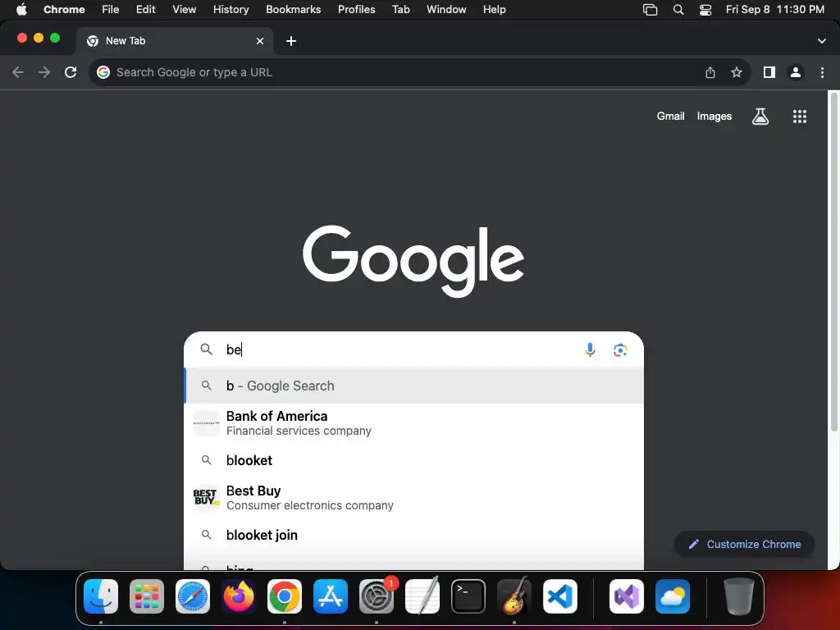Close the New Tab tab

(260, 41)
